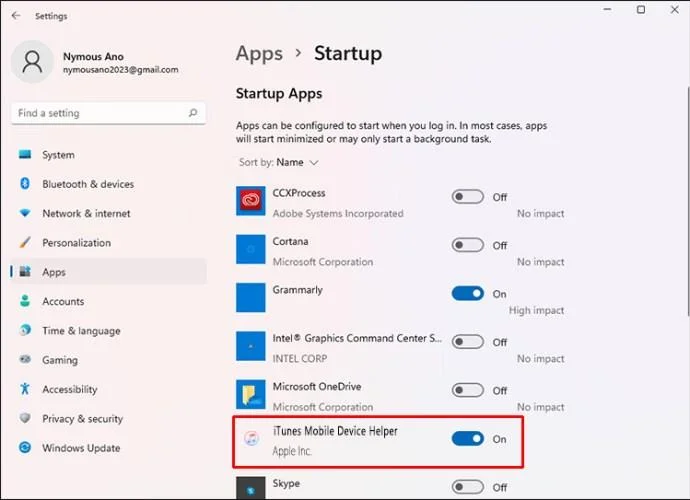Image resolution: width=690 pixels, height=500 pixels.
Task: Open Bluetooth & devices settings
Action: click(109, 184)
